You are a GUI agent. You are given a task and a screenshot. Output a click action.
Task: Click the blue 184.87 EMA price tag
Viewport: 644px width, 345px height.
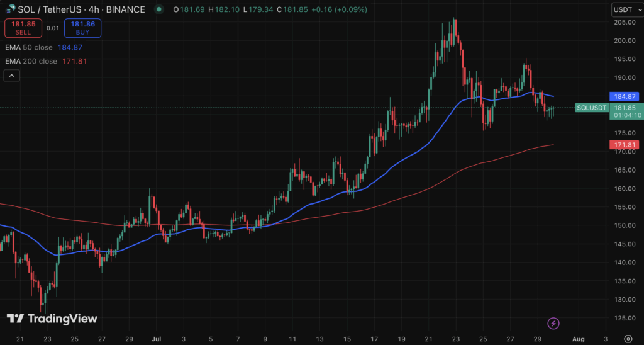click(625, 96)
